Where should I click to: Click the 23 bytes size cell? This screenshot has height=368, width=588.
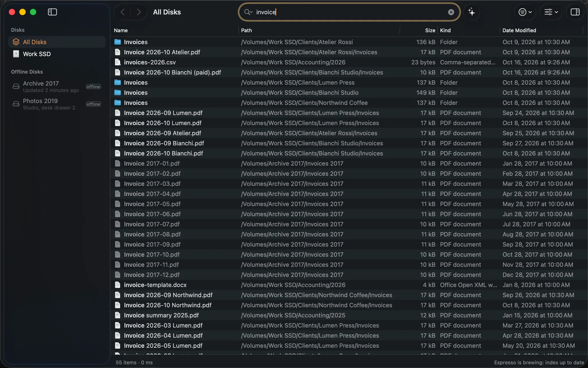point(423,62)
